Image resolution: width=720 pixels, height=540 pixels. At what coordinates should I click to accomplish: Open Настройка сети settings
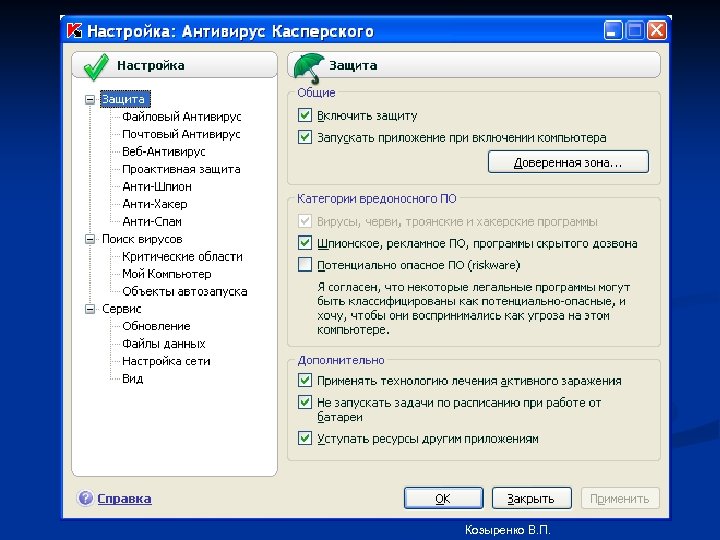tap(166, 361)
